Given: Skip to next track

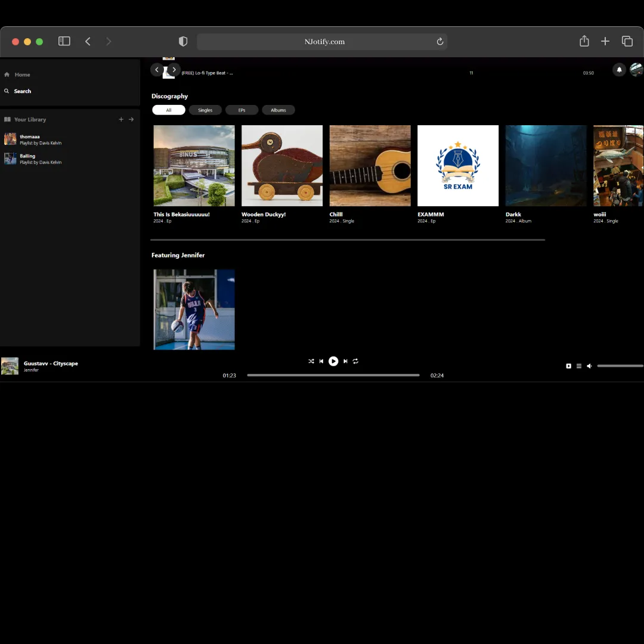Looking at the screenshot, I should pyautogui.click(x=345, y=361).
